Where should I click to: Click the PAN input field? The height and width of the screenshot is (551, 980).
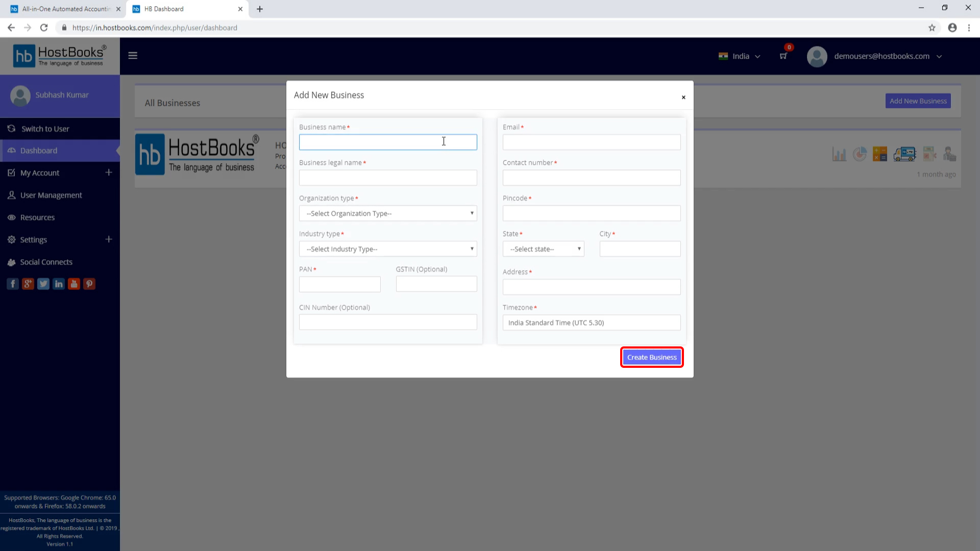coord(339,284)
